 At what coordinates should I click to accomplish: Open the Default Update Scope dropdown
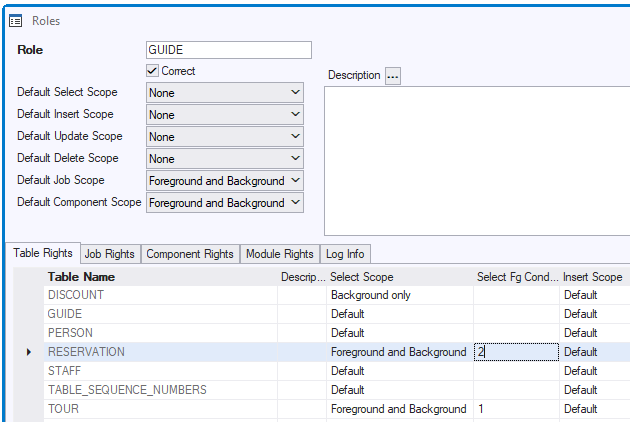tap(224, 136)
